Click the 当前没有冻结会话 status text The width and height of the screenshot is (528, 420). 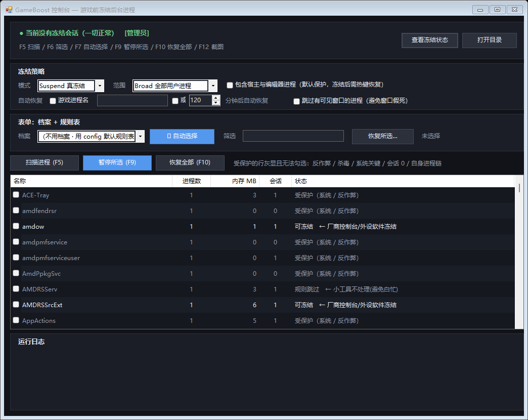click(70, 33)
